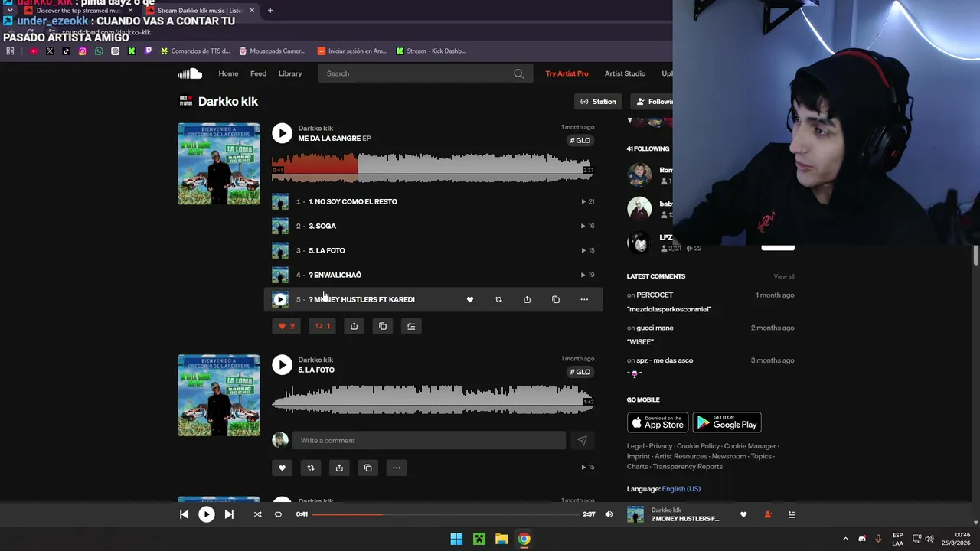The height and width of the screenshot is (551, 980).
Task: Show hidden system tray icons
Action: [x=845, y=539]
